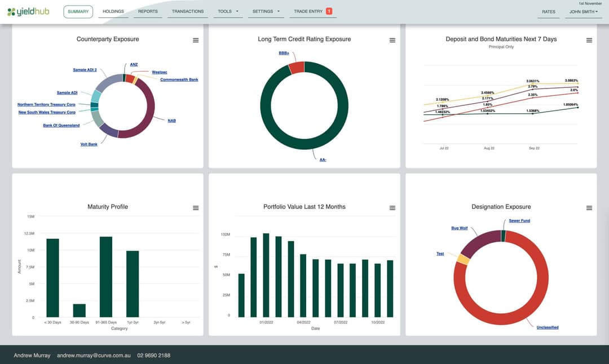This screenshot has height=364, width=609.
Task: Select the Summary button
Action: coord(78,11)
